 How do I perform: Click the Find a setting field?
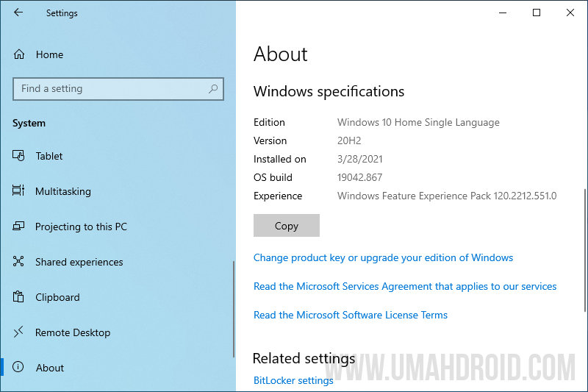(118, 89)
